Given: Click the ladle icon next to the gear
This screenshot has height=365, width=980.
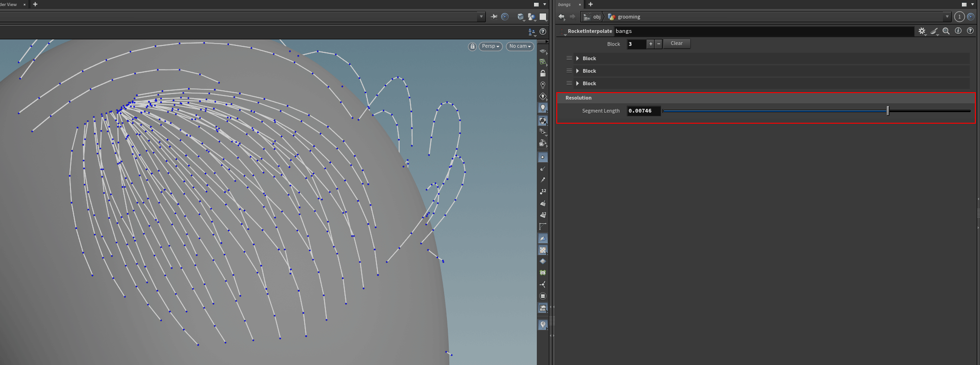Looking at the screenshot, I should (x=934, y=31).
